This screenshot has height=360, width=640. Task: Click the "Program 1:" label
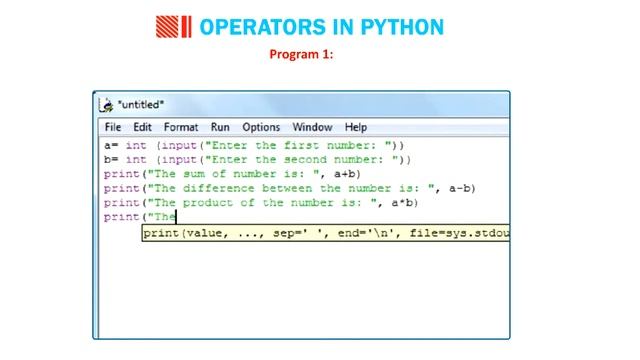click(x=301, y=54)
